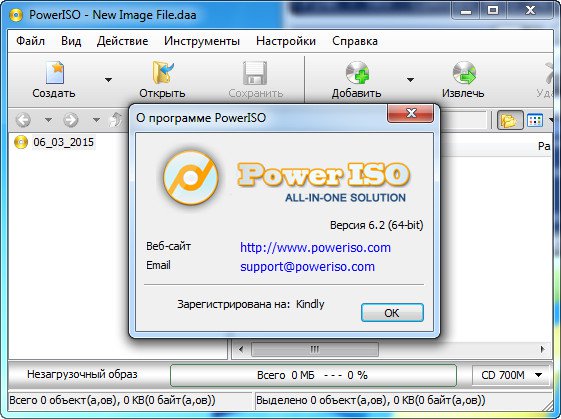This screenshot has height=419, width=561.
Task: Click the Добавить add files icon
Action: tap(357, 73)
